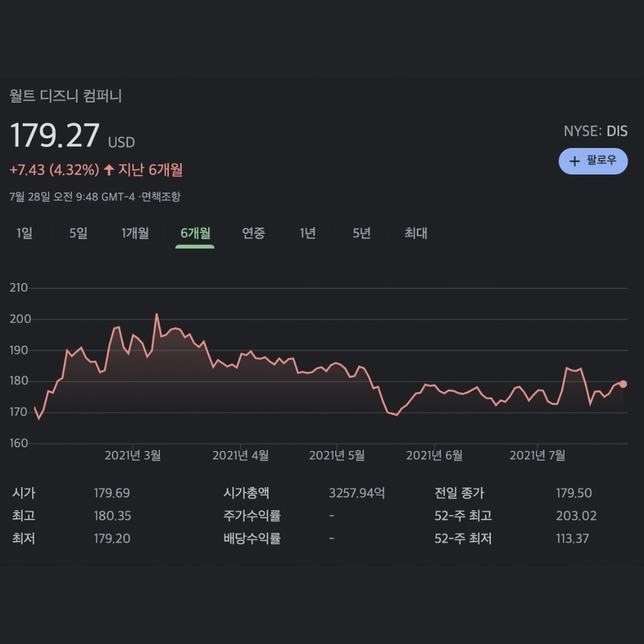
Task: Select the 6개월 tab
Action: click(195, 233)
